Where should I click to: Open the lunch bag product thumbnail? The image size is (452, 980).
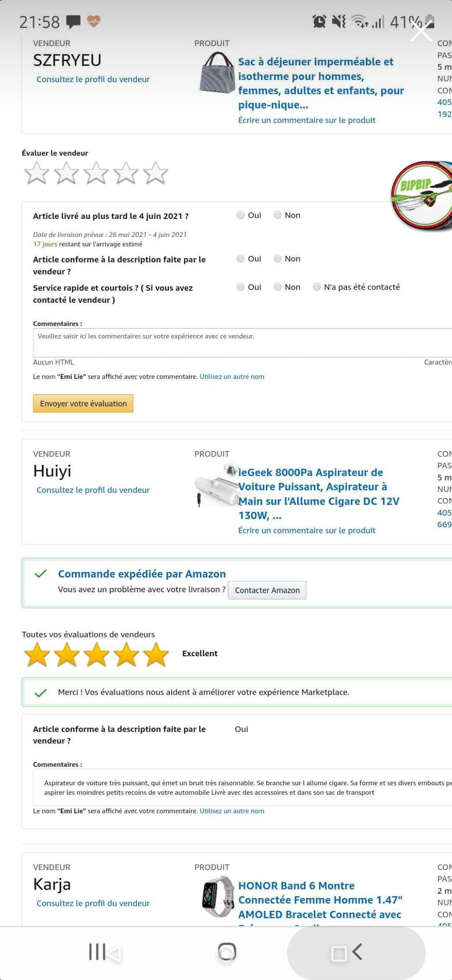[217, 73]
